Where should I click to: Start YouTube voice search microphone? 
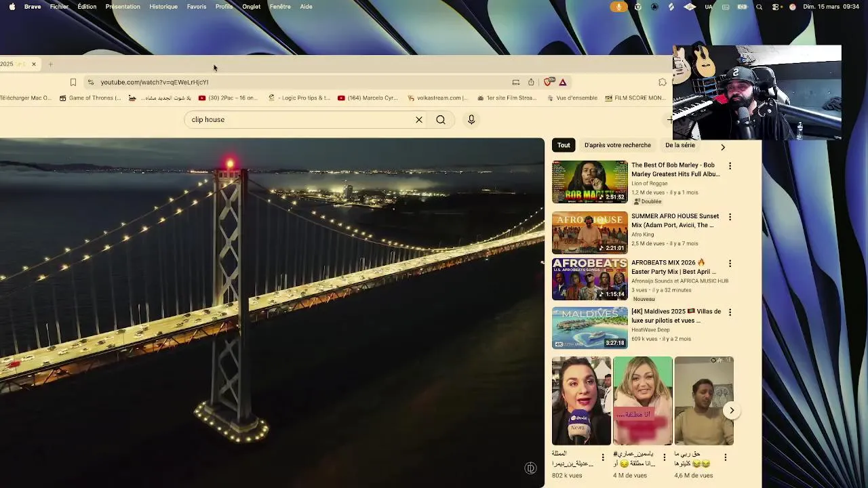471,120
